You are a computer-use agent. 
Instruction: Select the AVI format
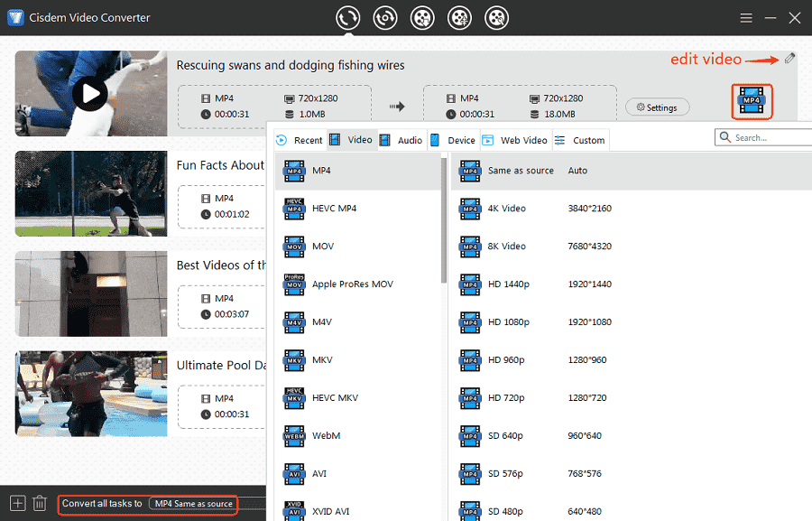[358, 473]
